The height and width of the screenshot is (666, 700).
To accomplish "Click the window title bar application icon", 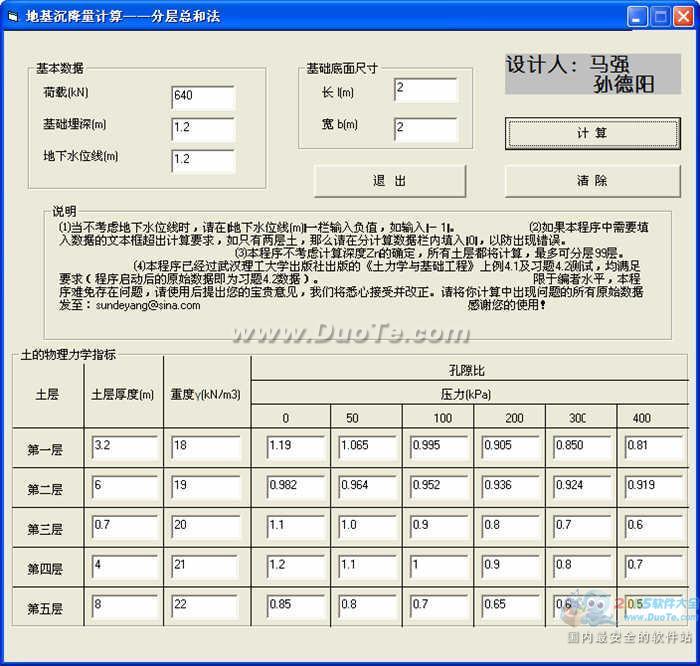I will [x=13, y=17].
